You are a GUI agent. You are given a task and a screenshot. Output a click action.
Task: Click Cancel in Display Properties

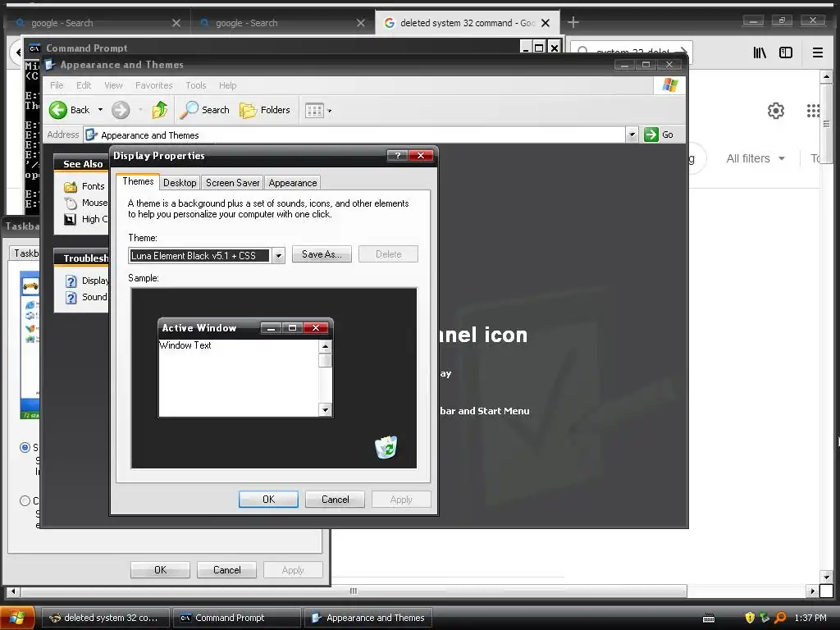[x=335, y=500]
